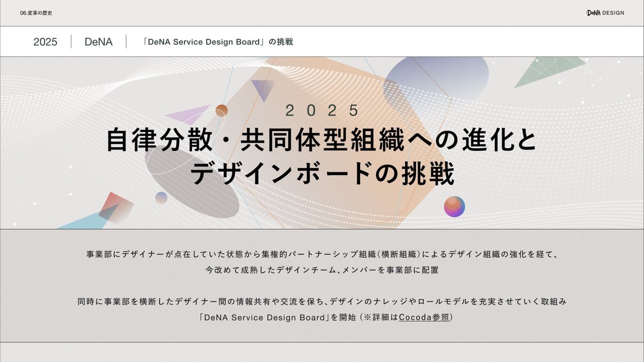Click the DeNA DESIGN logo
This screenshot has height=362, width=644.
pyautogui.click(x=605, y=12)
